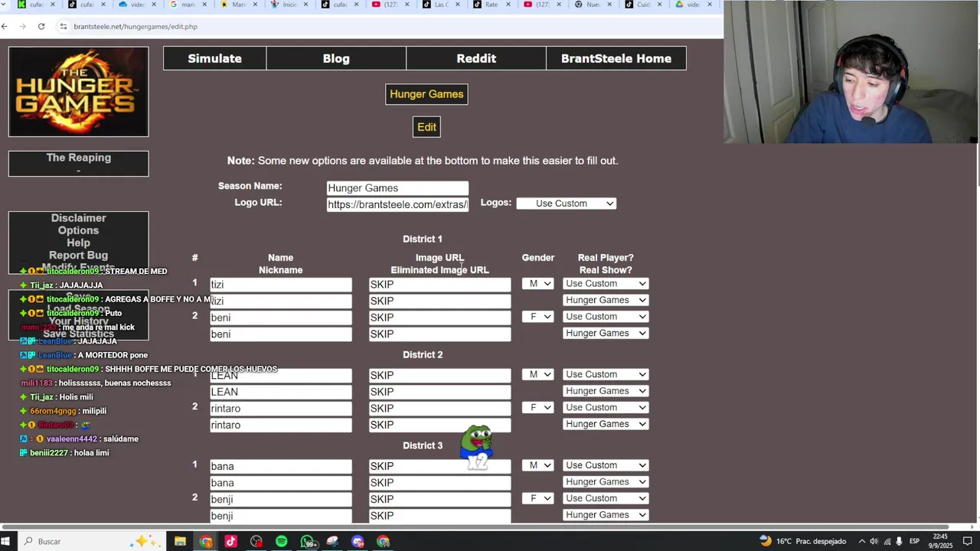Show hidden system tray icons
The image size is (980, 551).
point(861,541)
